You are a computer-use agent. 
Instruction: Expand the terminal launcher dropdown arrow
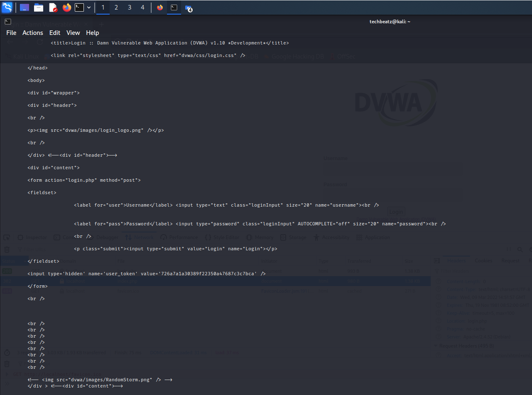89,7
